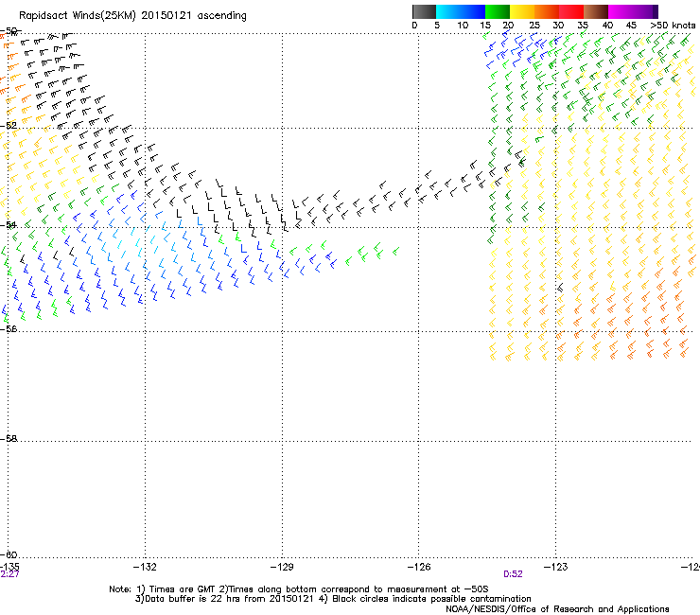The height and width of the screenshot is (615, 700).
Task: Click the blue 10-15 knots legend swatch
Action: (473, 11)
